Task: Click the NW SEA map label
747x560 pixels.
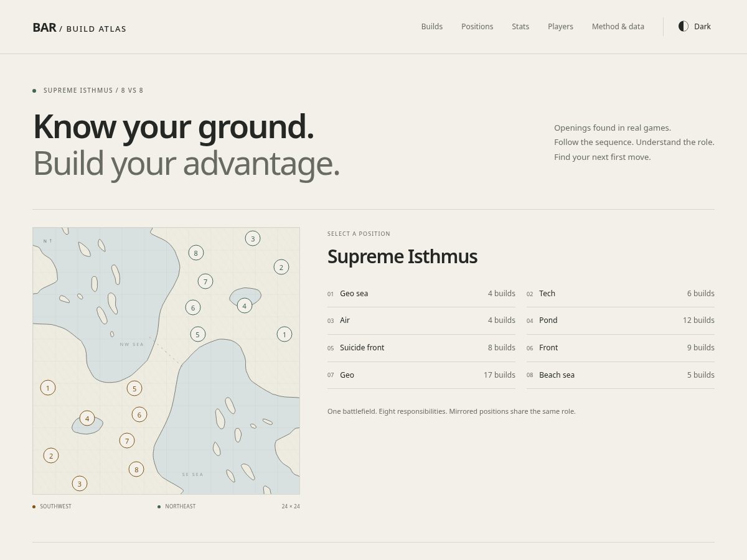Action: pos(132,344)
